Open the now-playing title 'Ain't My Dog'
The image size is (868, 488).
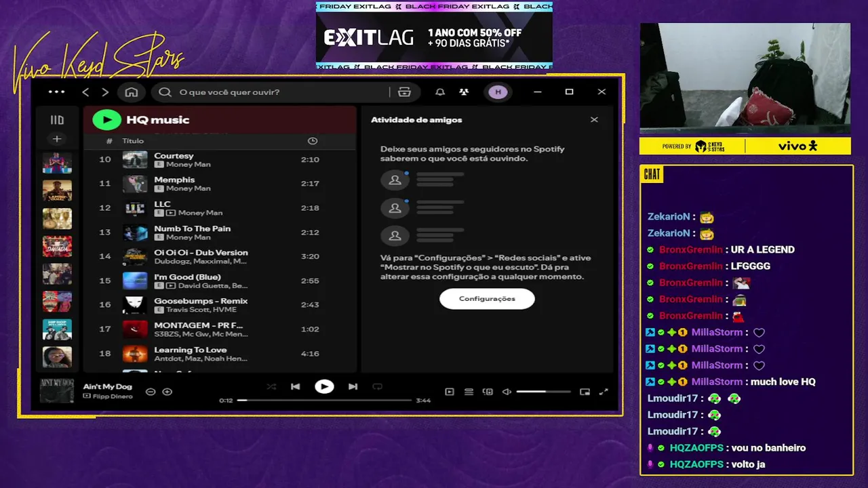pos(107,386)
